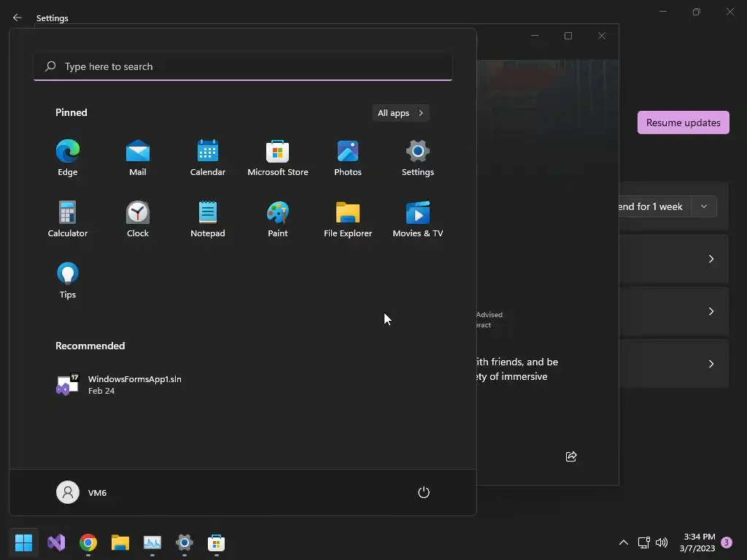
Task: Click the Windows Start button on taskbar
Action: click(x=23, y=542)
